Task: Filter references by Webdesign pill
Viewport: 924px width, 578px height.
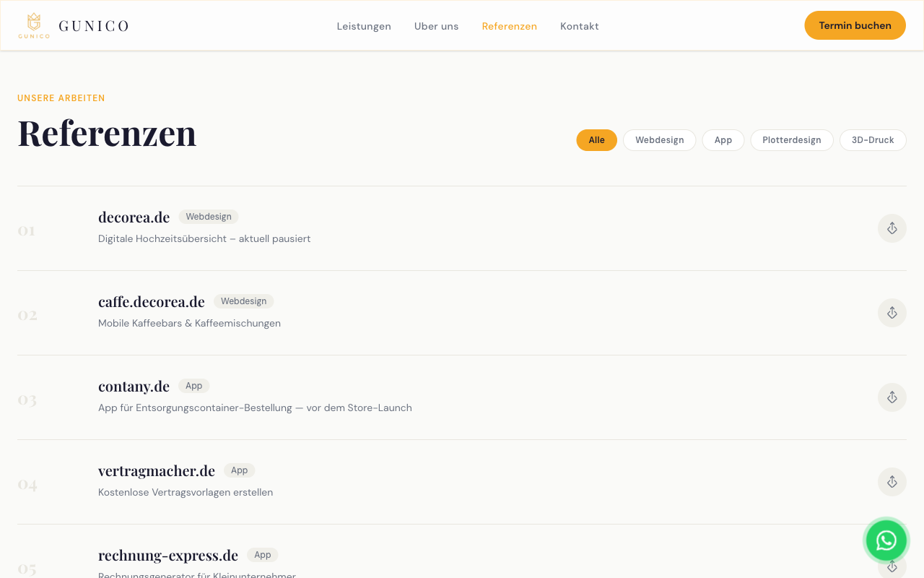Action: pos(660,140)
